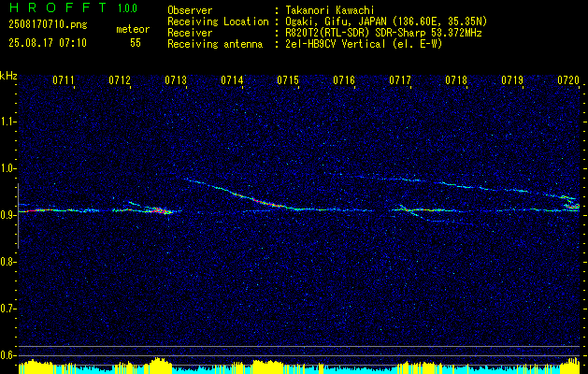Screen dimensions: 588x374
Task: Click the 0.8 frequency axis label
Action: (x=7, y=262)
